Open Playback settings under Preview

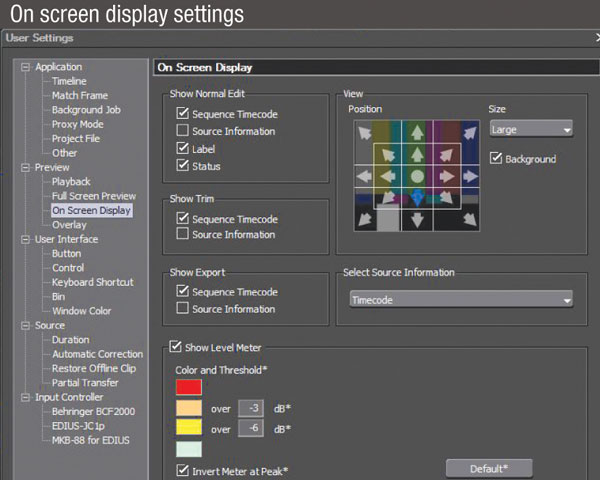tap(71, 181)
